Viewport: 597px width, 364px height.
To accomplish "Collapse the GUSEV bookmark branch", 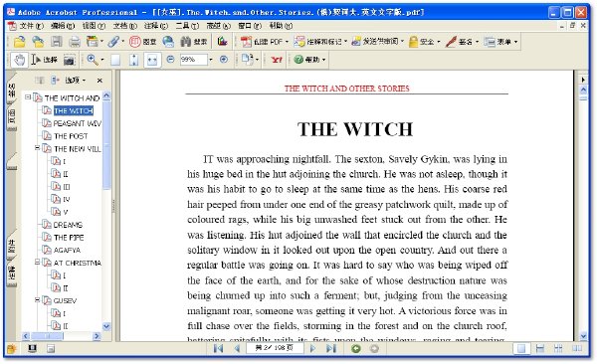I will [x=38, y=300].
